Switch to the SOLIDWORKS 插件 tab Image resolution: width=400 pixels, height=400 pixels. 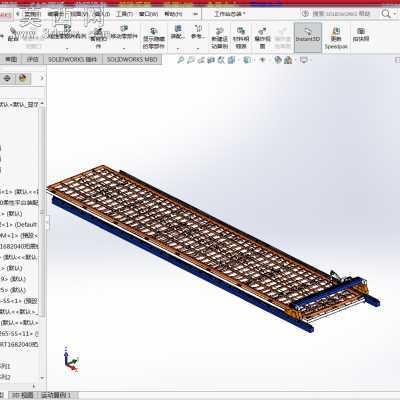pos(72,59)
